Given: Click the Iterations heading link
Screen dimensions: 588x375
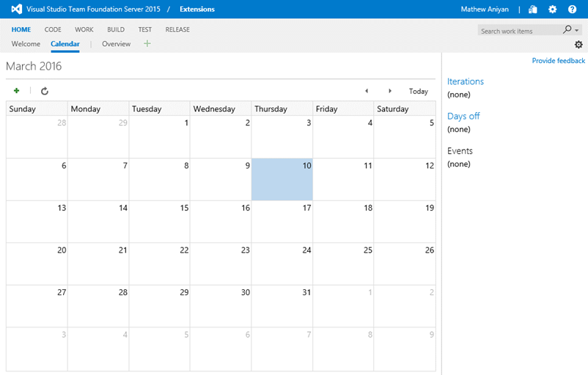Looking at the screenshot, I should pyautogui.click(x=466, y=81).
